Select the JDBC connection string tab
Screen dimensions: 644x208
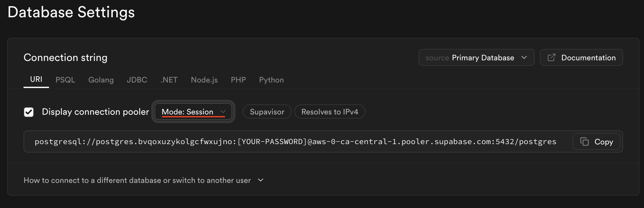[137, 80]
